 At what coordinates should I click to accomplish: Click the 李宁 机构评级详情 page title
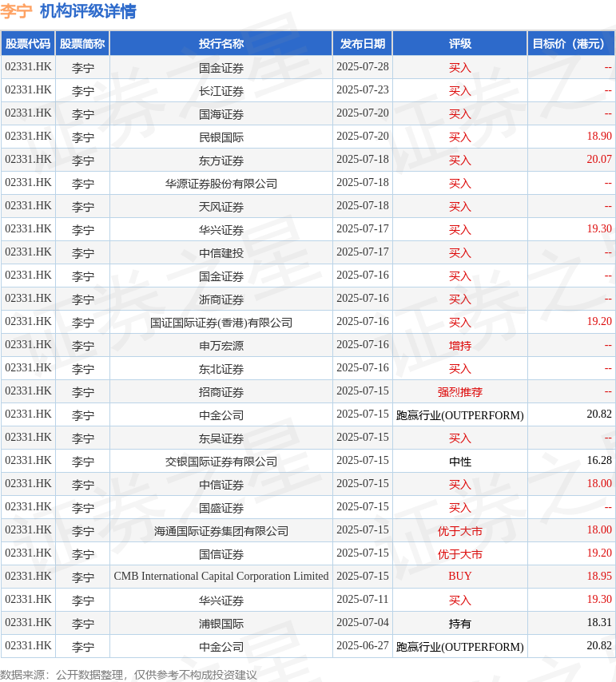(x=68, y=11)
